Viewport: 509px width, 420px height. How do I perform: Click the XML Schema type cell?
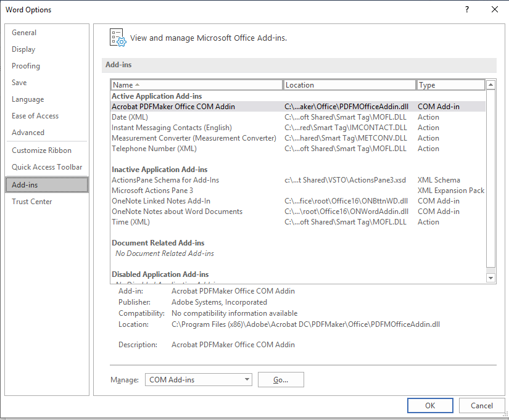[x=439, y=180]
